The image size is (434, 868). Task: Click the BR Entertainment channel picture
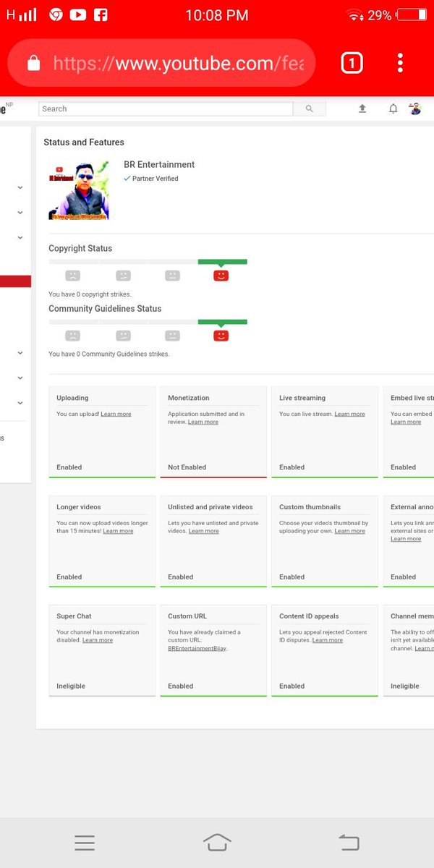click(x=79, y=190)
